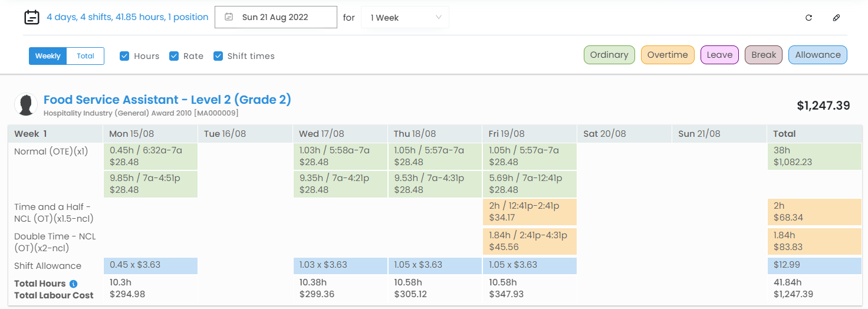Switch to the Weekly view tab

tap(48, 56)
